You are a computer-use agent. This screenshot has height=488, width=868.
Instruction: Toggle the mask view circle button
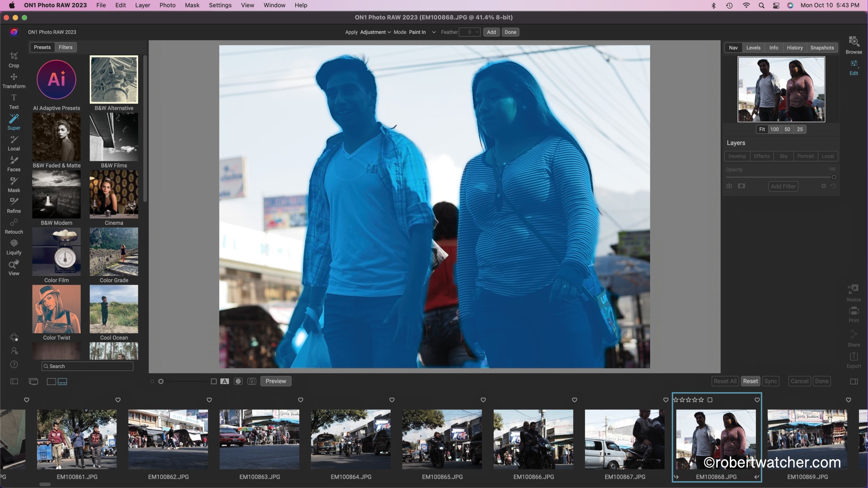pyautogui.click(x=238, y=381)
